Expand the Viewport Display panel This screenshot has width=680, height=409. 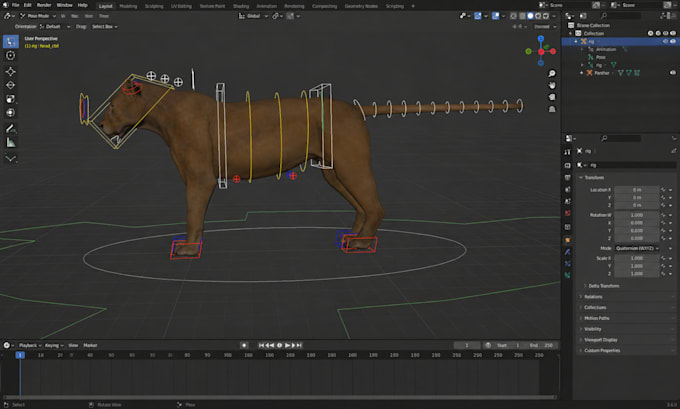point(600,340)
